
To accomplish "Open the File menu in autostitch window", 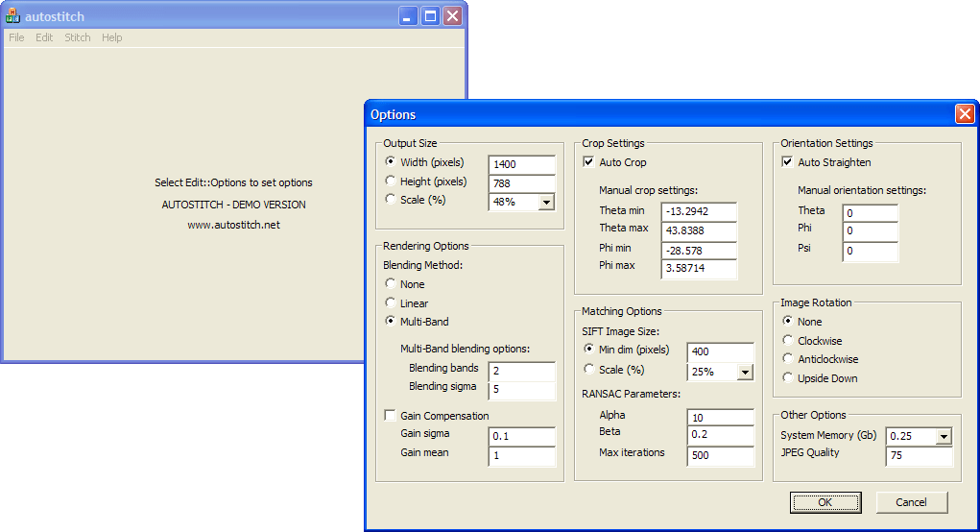I will click(16, 37).
